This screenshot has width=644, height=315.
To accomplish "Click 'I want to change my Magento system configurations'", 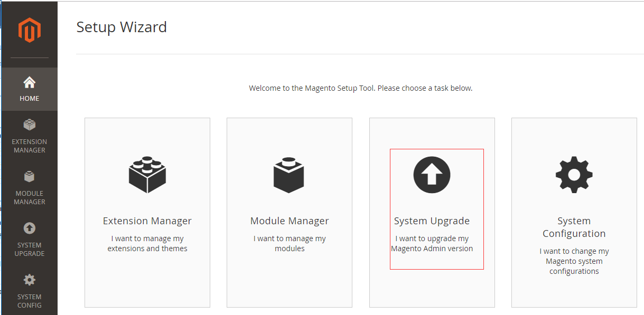I will click(574, 261).
